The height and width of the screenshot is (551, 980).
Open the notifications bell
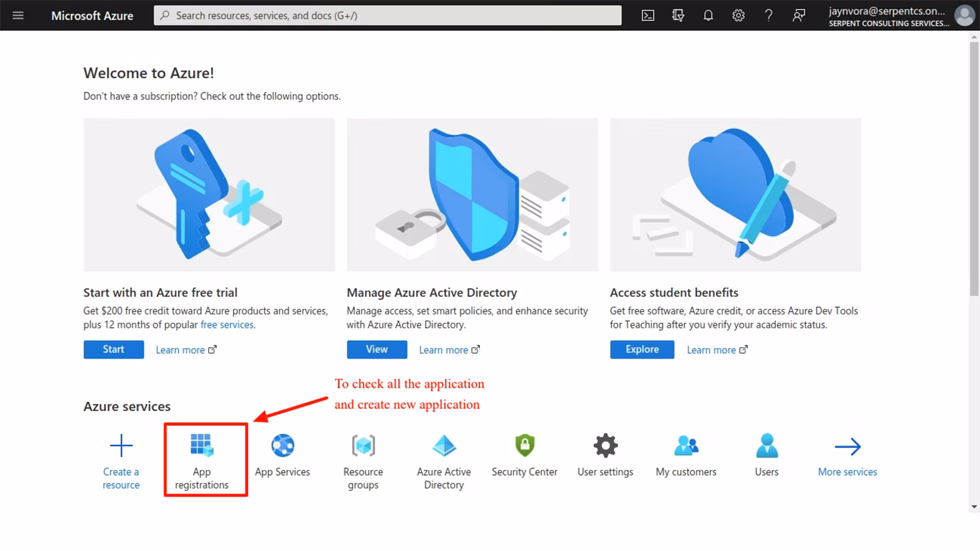[708, 15]
